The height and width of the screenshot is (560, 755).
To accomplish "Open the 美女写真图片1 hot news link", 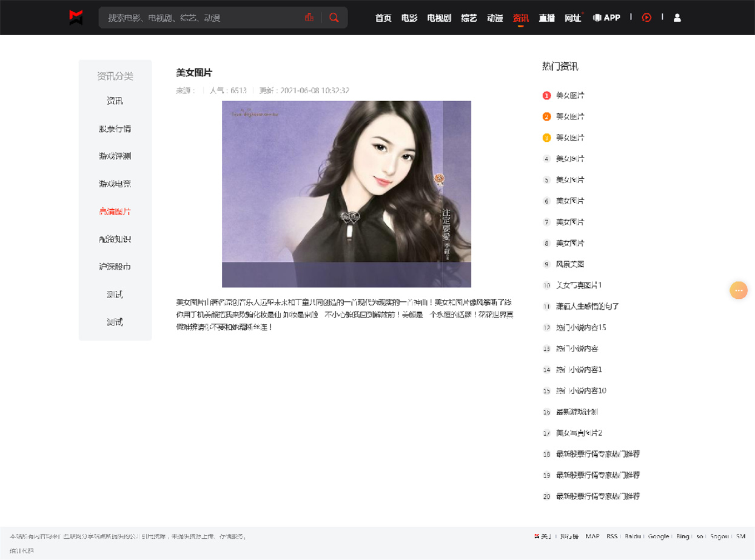I will pyautogui.click(x=579, y=285).
